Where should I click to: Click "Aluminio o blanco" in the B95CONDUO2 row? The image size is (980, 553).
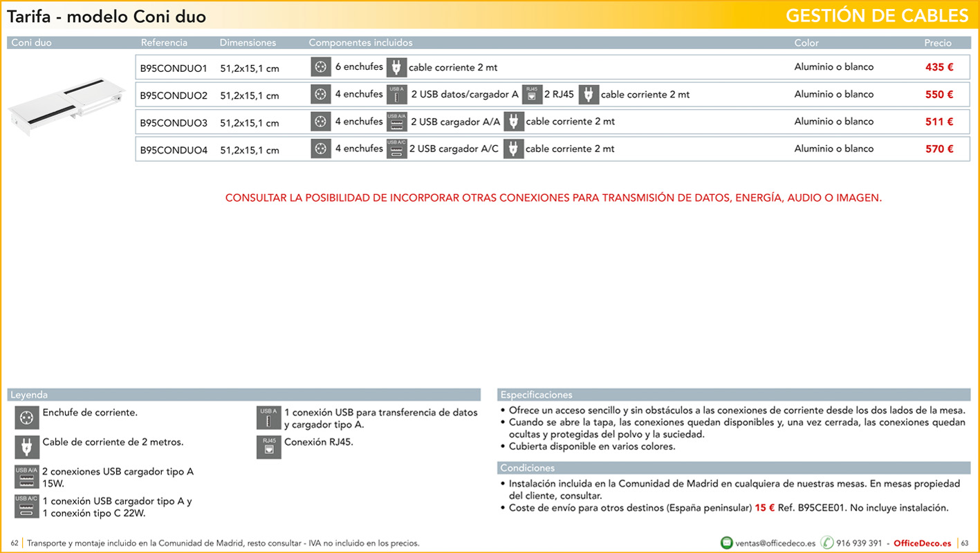coord(834,94)
